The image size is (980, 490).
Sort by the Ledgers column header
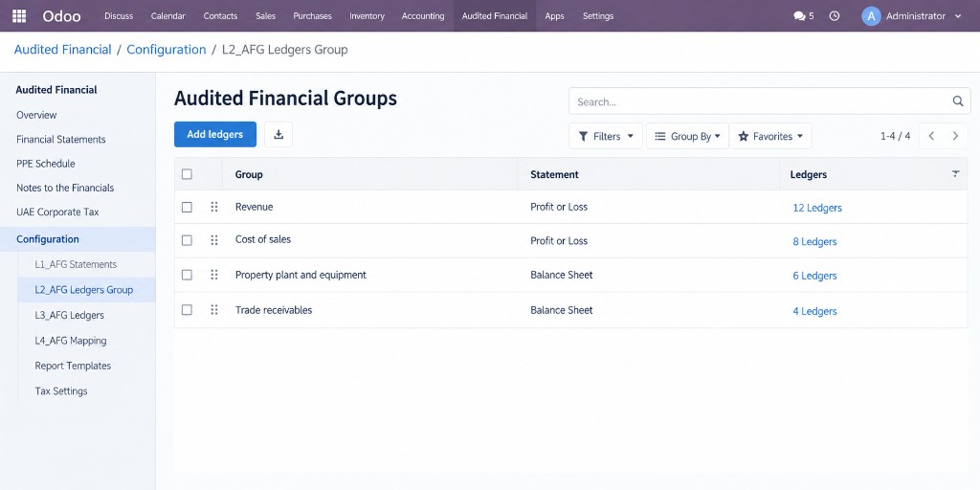click(x=808, y=174)
